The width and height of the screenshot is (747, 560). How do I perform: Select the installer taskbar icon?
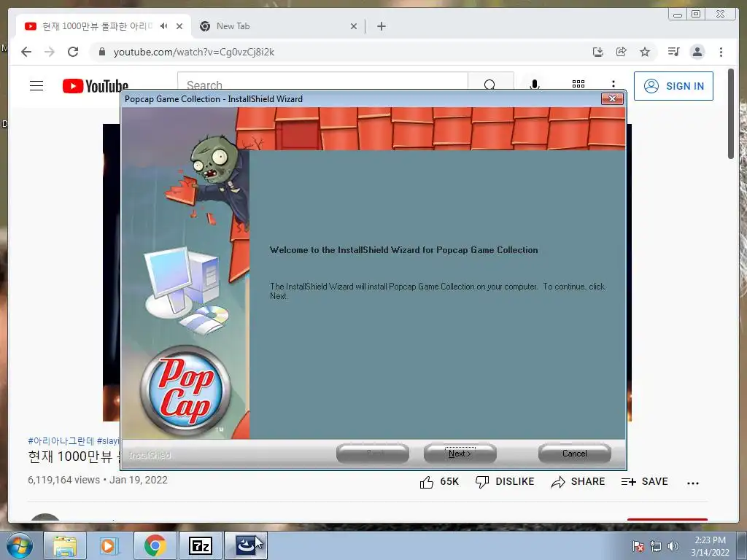point(246,545)
